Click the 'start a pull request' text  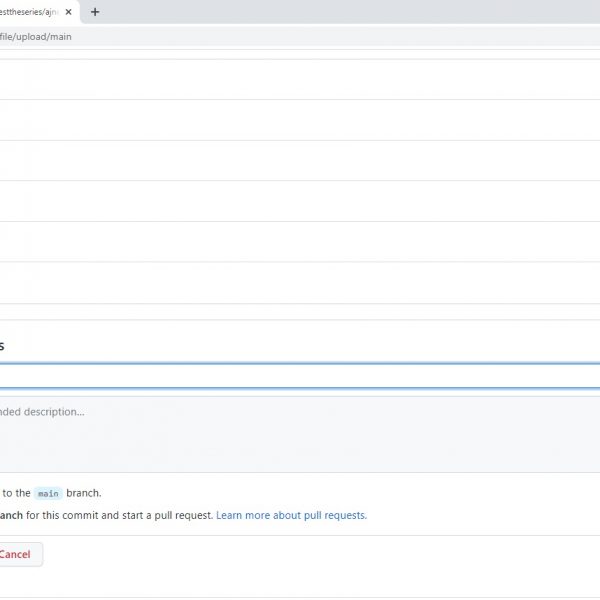click(168, 516)
